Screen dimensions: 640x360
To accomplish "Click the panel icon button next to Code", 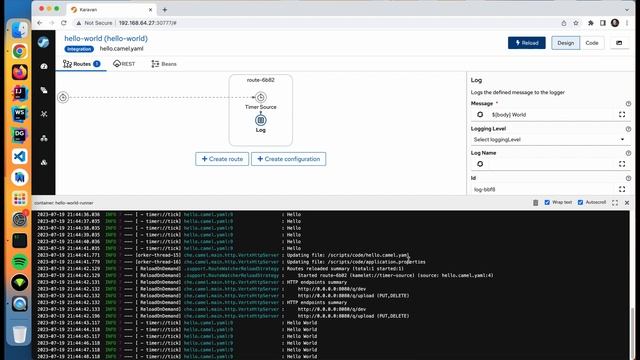I will click(619, 43).
